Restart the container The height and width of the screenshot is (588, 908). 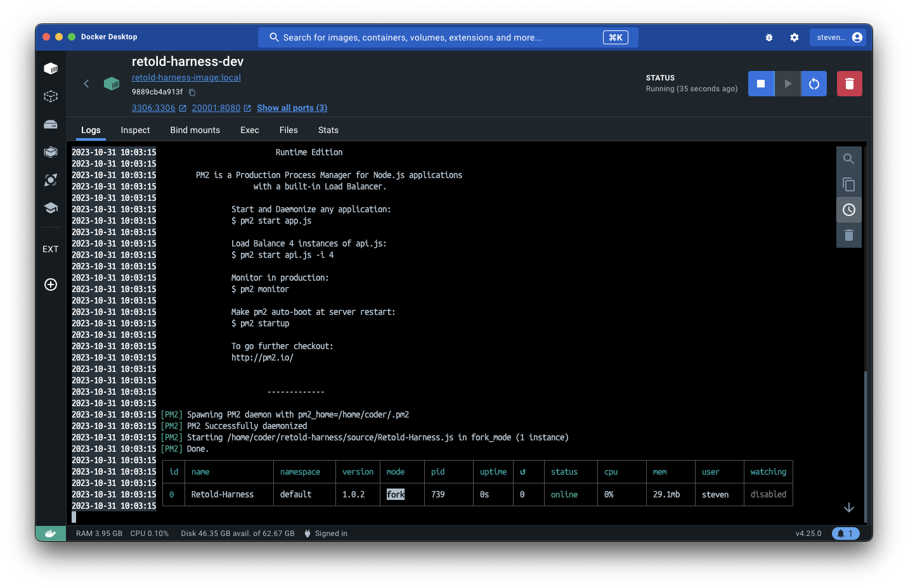[x=814, y=84]
